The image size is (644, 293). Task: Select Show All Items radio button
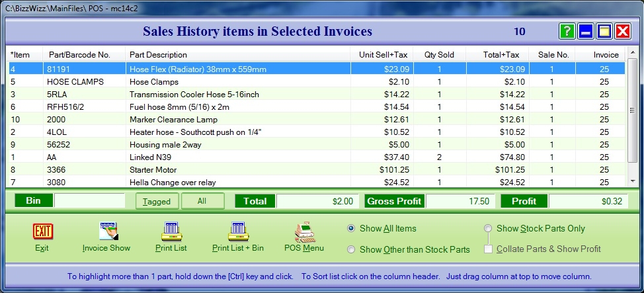click(x=350, y=228)
